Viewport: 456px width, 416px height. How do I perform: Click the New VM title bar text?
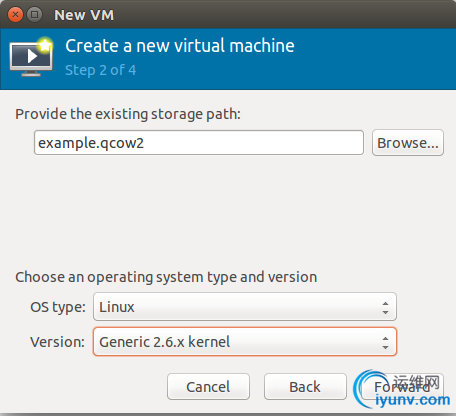84,15
